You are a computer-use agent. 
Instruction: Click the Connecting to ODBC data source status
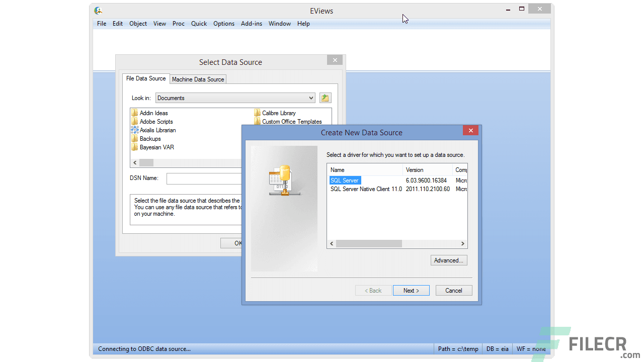point(144,349)
